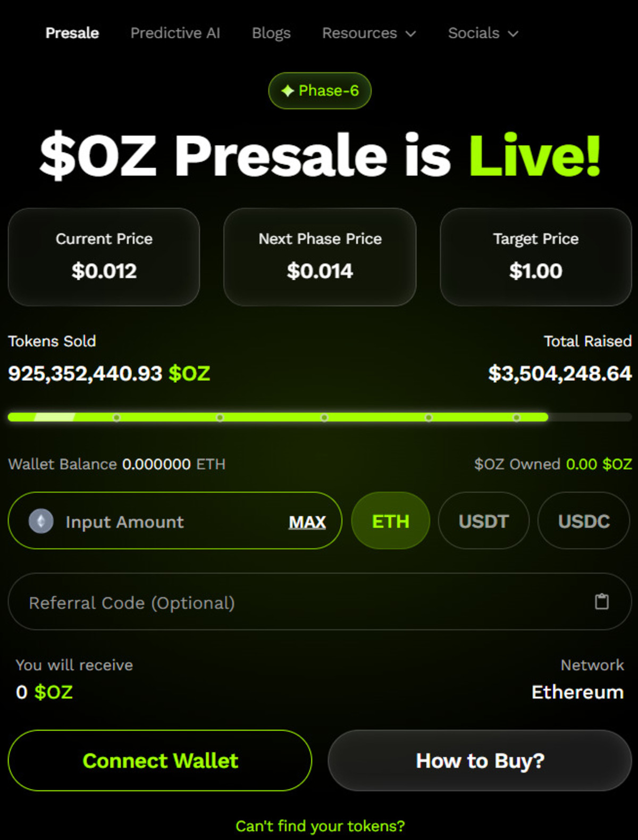Click the Current Price card
638x840 pixels.
[x=104, y=257]
